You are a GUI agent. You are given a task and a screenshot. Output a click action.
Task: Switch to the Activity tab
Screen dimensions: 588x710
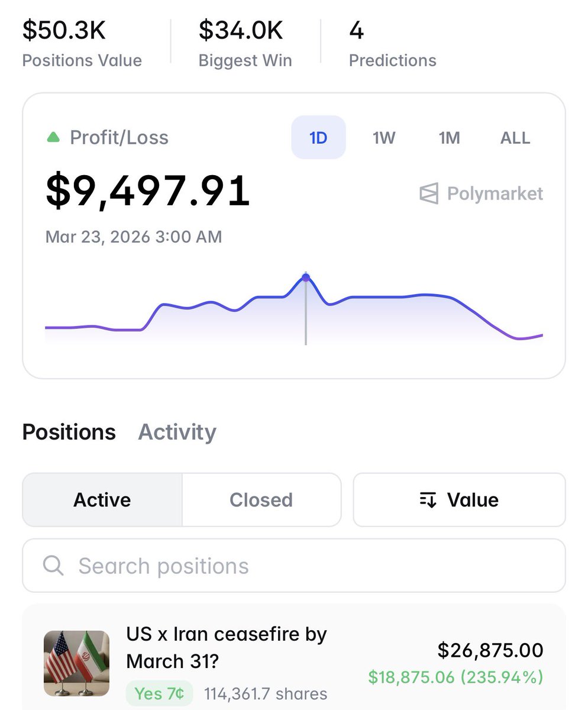click(177, 433)
